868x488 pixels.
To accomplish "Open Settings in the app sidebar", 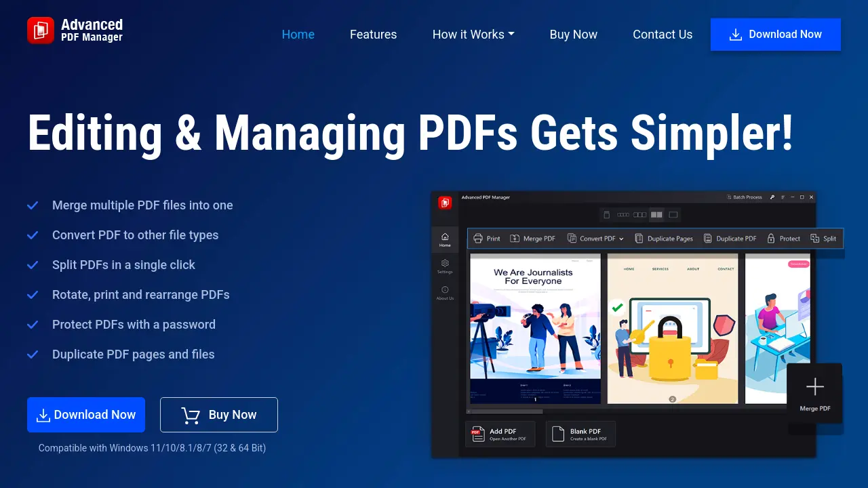I will 445,266.
